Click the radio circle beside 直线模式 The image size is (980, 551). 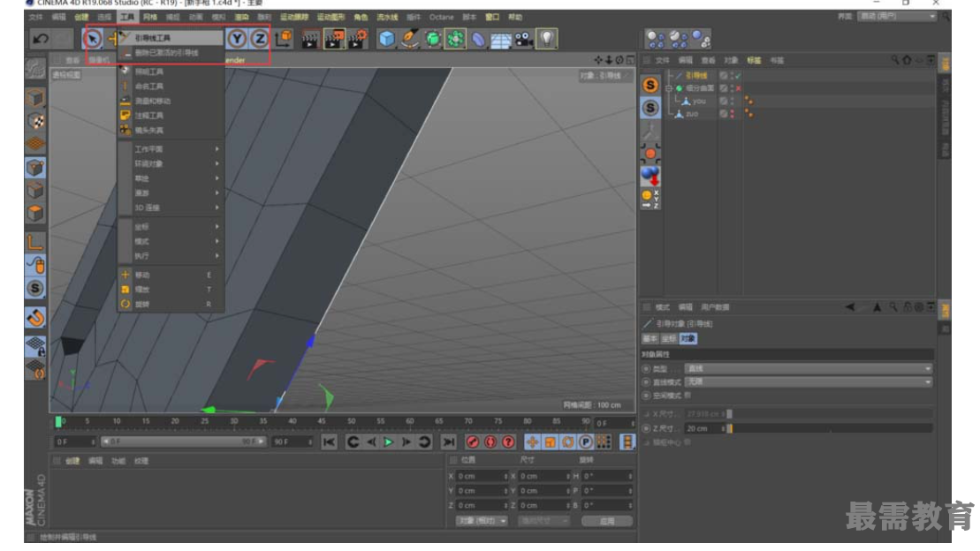[646, 381]
